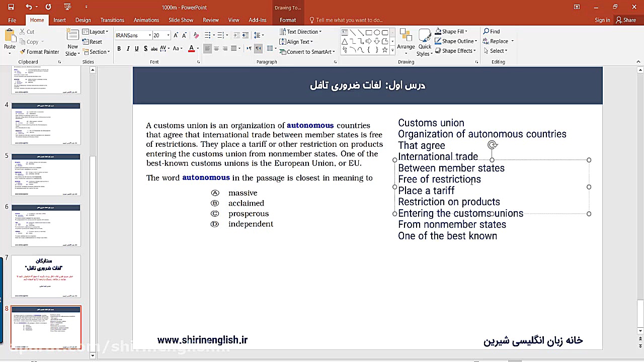Switch to the Animations ribbon tab
The width and height of the screenshot is (644, 362).
coord(146,20)
